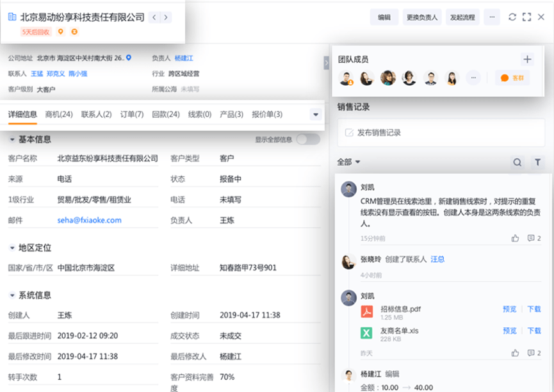This screenshot has height=392, width=554.
Task: Switch to 订单(7) tab
Action: click(132, 115)
